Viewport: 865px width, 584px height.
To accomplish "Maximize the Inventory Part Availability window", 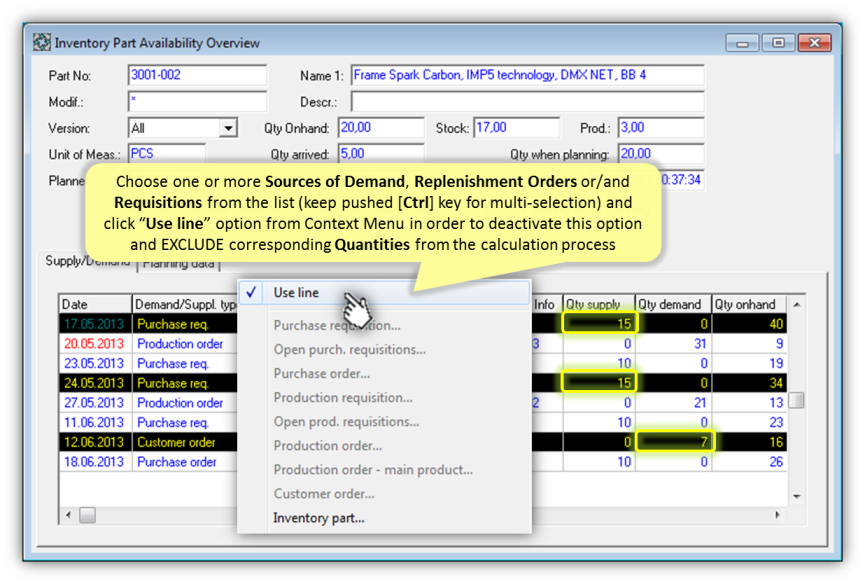I will point(778,43).
